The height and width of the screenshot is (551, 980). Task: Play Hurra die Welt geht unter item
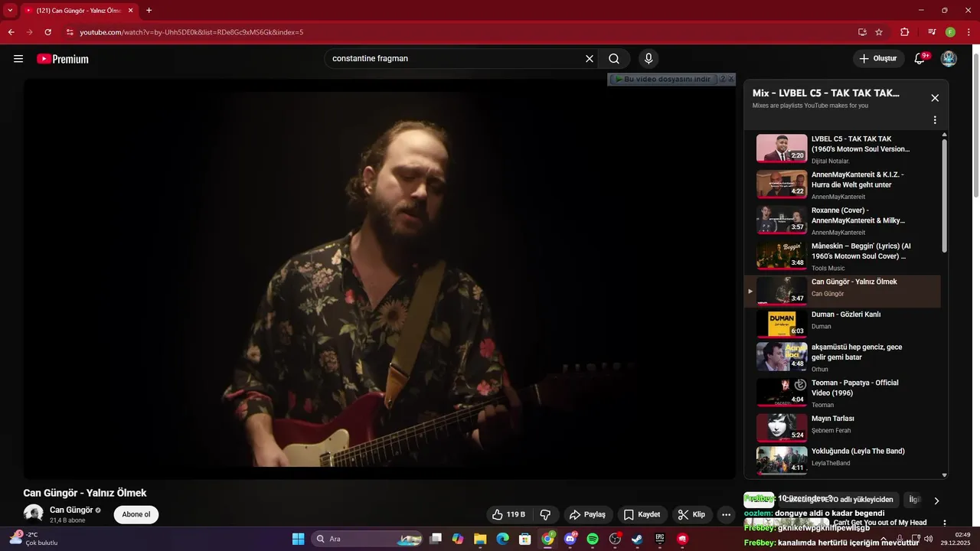click(x=842, y=184)
